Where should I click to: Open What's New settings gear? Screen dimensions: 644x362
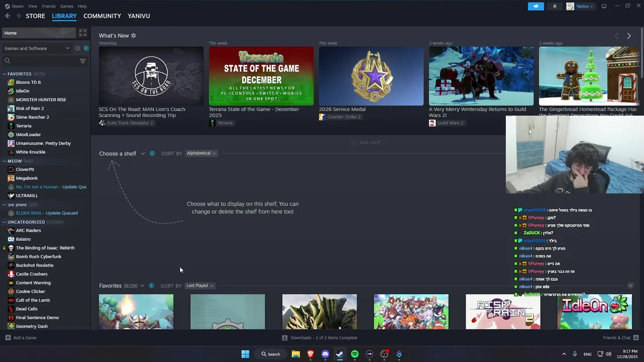133,36
